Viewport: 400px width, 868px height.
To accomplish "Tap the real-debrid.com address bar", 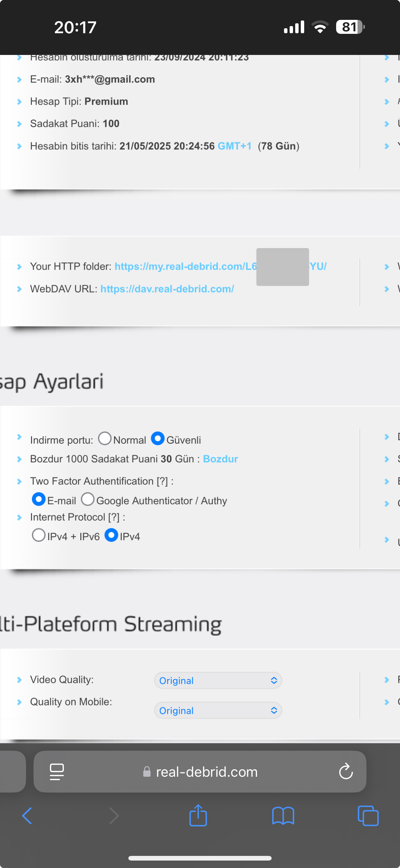I will pos(206,772).
